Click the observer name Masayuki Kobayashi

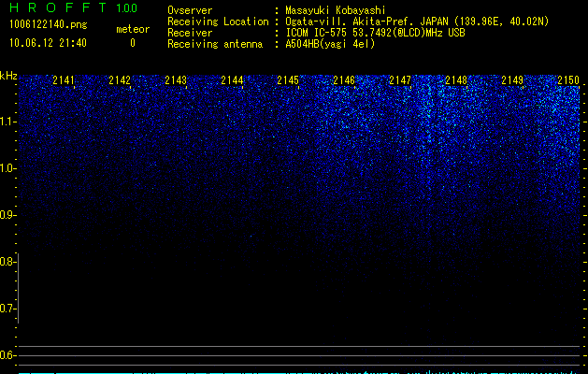coord(336,10)
